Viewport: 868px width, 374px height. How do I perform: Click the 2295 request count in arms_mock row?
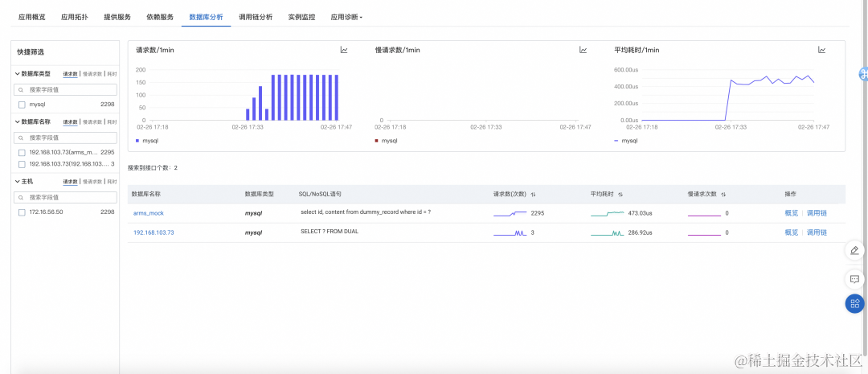537,213
